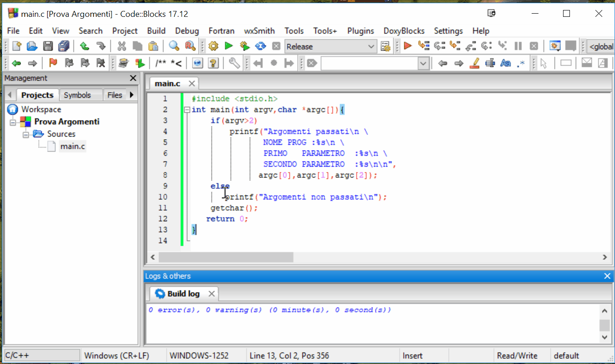This screenshot has width=615, height=364.
Task: Open the File menu
Action: tap(14, 31)
